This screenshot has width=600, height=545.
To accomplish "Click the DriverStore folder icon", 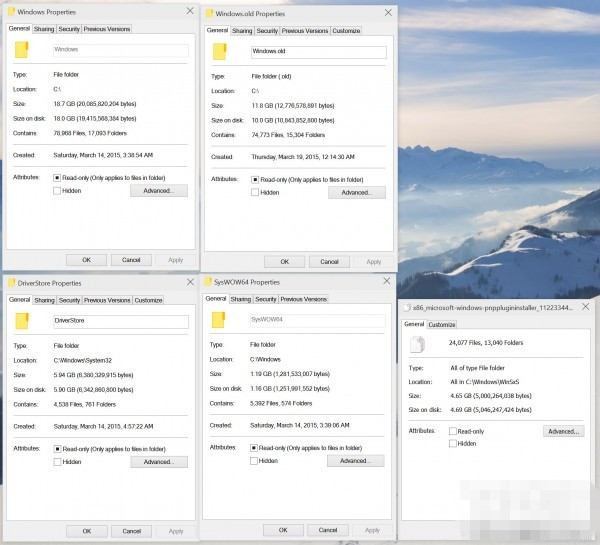I will click(22, 321).
